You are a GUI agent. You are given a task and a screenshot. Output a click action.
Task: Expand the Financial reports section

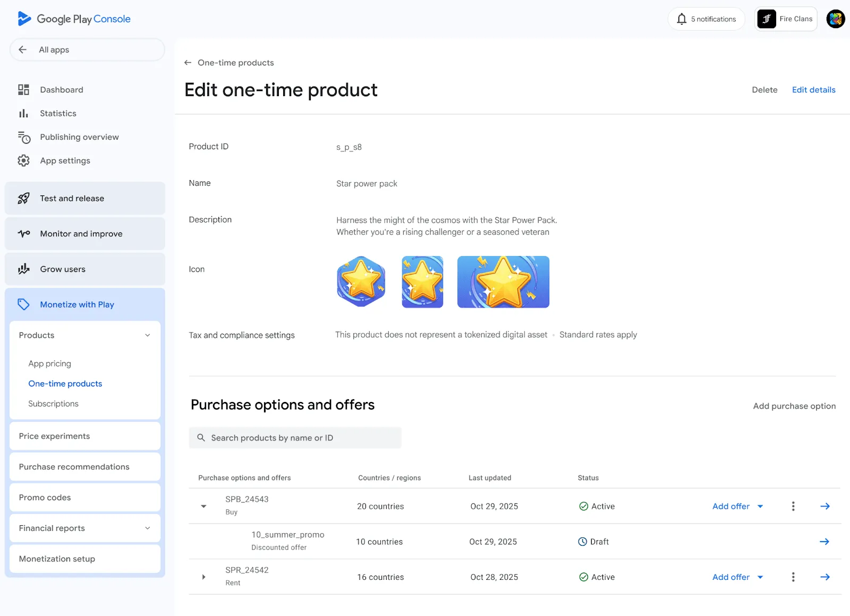point(147,528)
